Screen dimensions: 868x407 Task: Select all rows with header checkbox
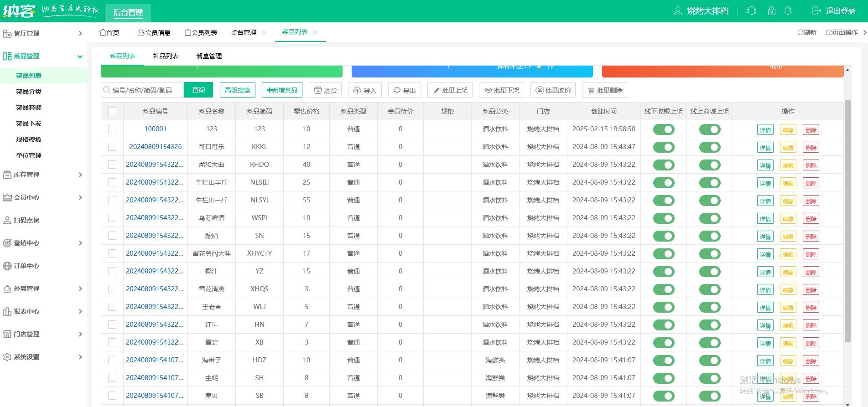pos(112,111)
